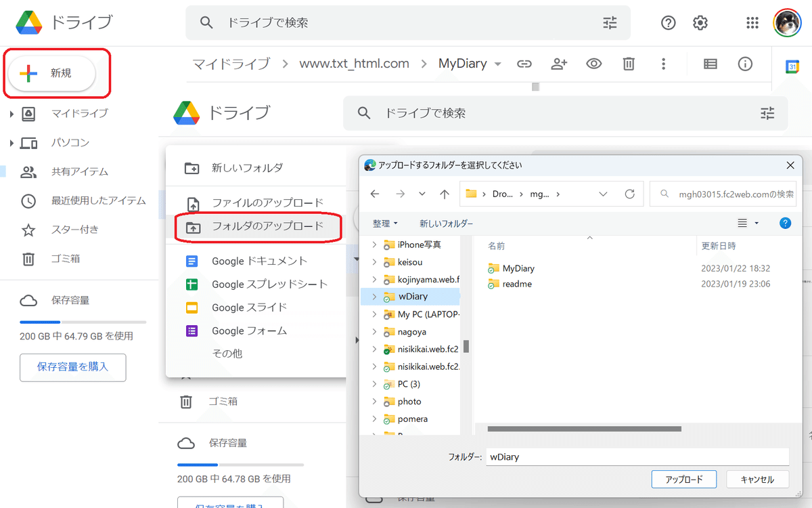Open the view options dropdown arrow

(x=757, y=223)
